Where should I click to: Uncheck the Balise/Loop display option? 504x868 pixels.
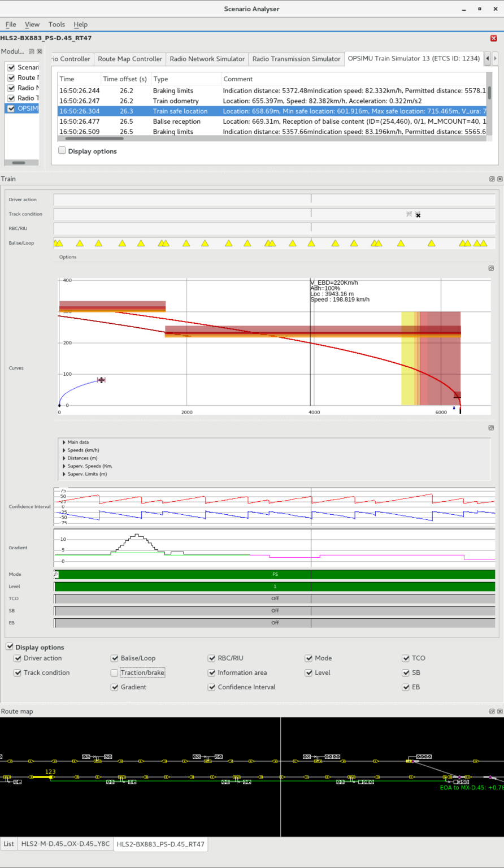point(115,658)
